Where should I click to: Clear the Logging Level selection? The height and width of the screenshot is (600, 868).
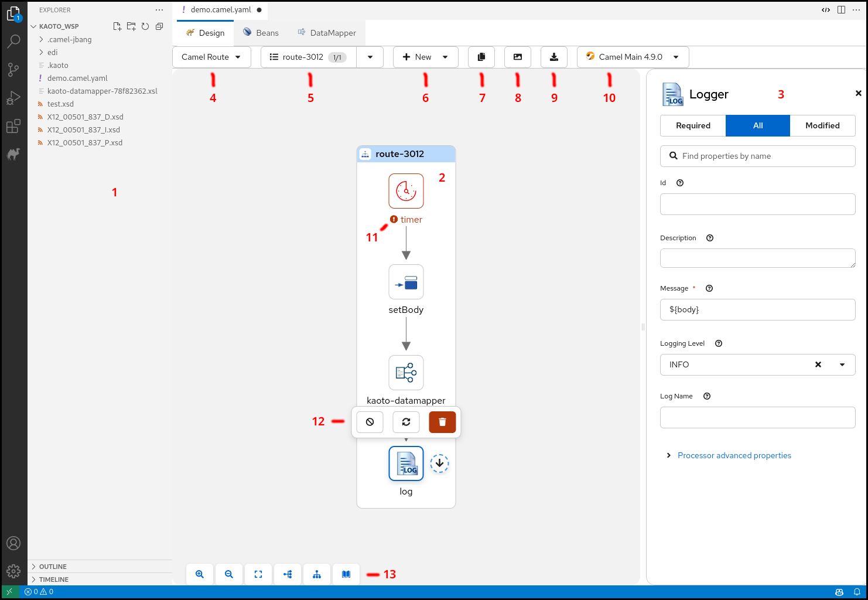click(x=818, y=364)
